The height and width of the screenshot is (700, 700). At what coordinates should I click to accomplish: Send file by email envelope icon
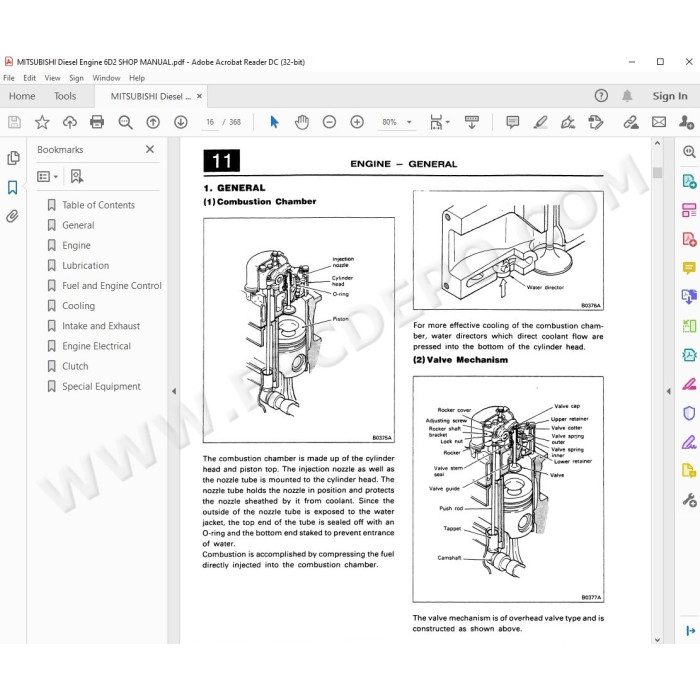coord(659,122)
